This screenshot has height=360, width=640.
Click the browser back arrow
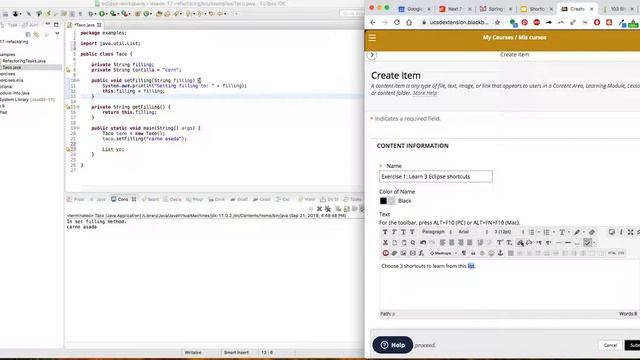click(x=373, y=22)
